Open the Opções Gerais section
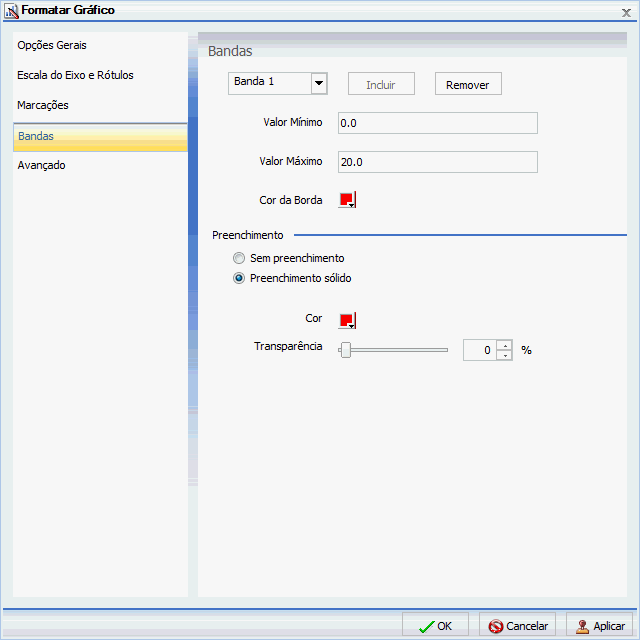 click(52, 45)
